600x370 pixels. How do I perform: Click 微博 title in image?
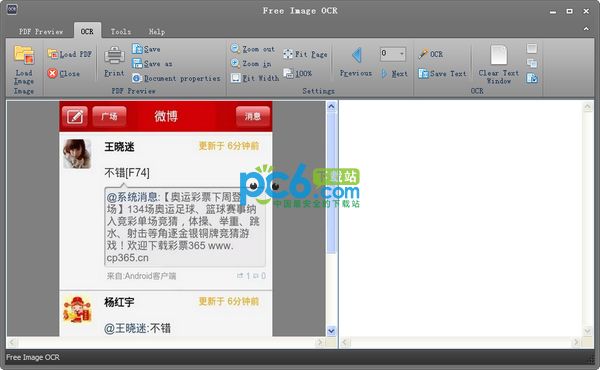166,116
